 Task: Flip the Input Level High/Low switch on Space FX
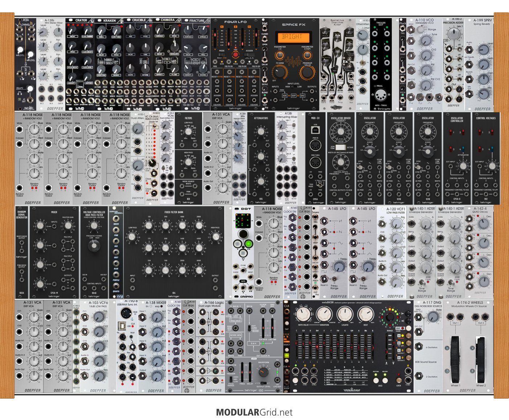[294, 87]
